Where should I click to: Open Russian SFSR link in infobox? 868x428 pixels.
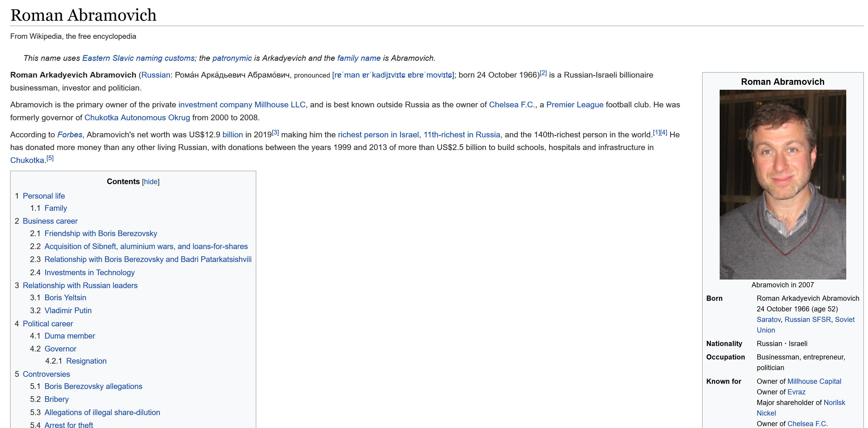[x=808, y=320]
